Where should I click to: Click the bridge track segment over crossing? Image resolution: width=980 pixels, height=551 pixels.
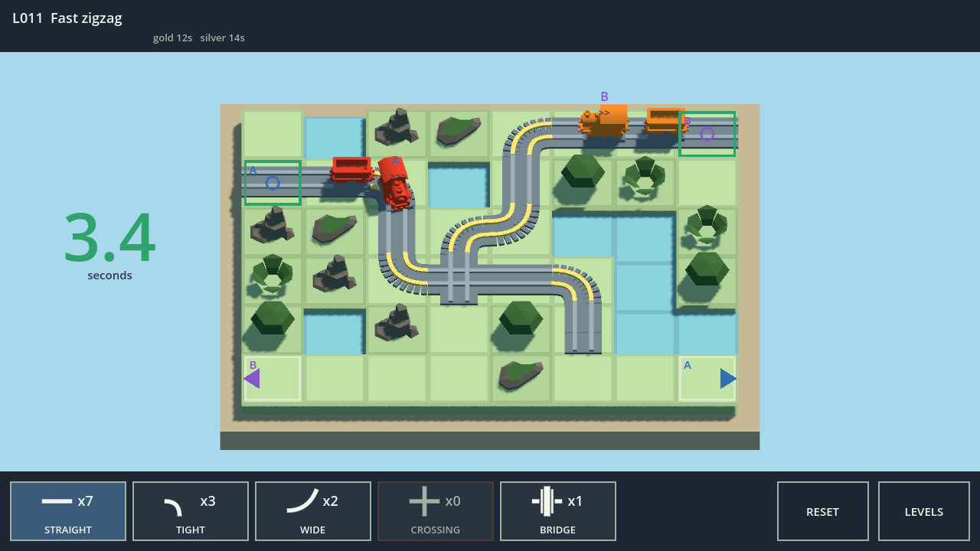coord(459,280)
